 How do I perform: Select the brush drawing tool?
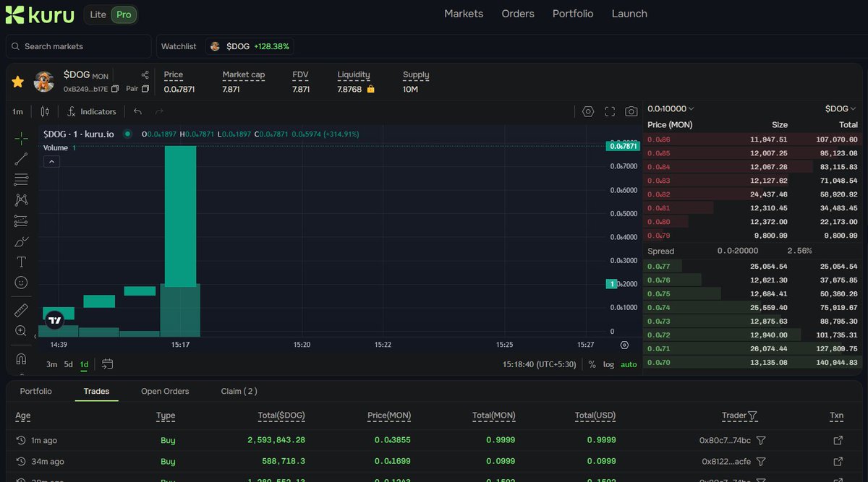[21, 241]
